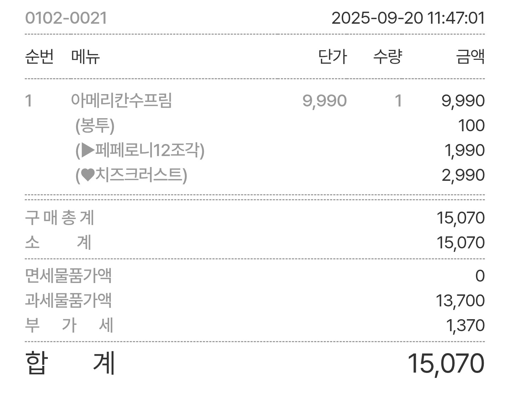Click the 수량 column header

(388, 57)
